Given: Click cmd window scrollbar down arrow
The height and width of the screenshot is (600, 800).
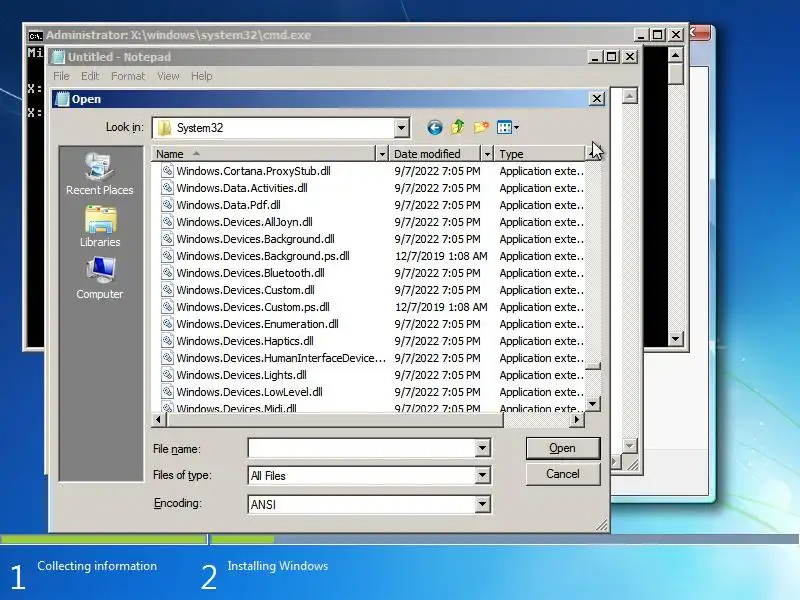Looking at the screenshot, I should [x=676, y=338].
